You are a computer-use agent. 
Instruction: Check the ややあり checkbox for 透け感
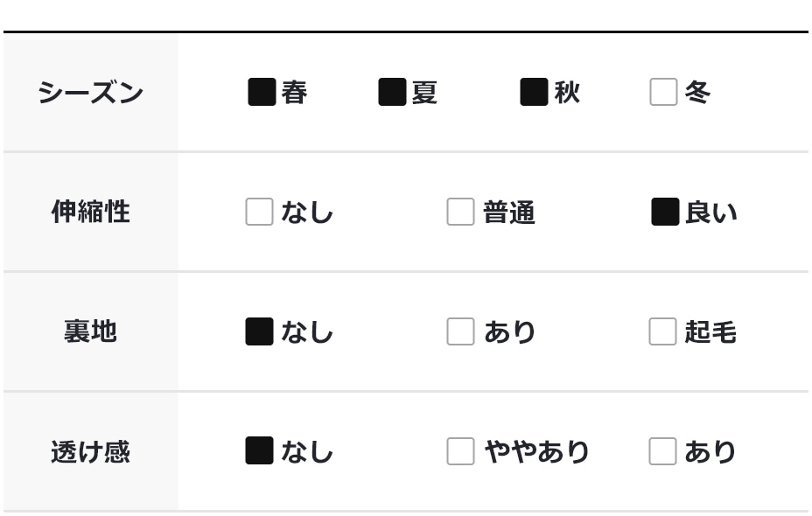(460, 451)
